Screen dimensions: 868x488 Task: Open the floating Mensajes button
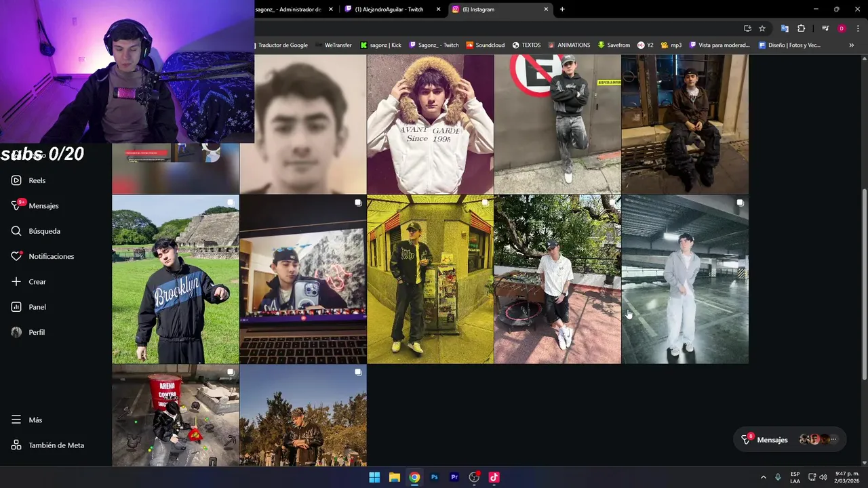[790, 440]
